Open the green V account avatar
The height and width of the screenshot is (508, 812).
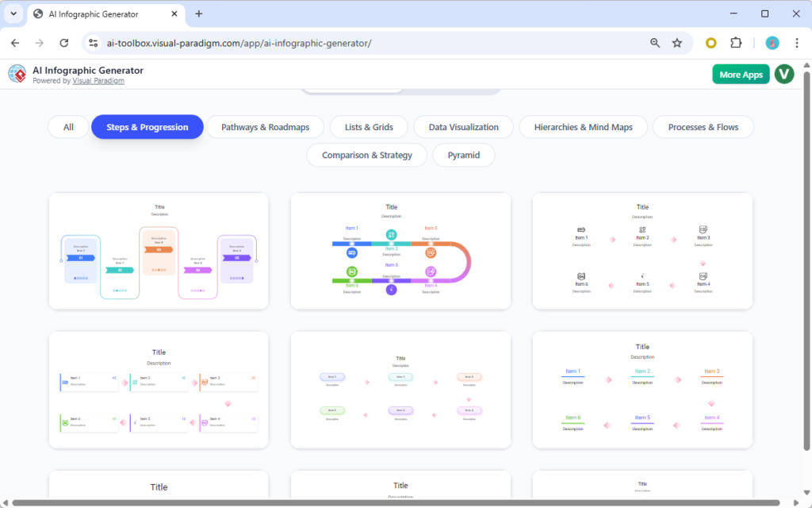click(x=783, y=74)
